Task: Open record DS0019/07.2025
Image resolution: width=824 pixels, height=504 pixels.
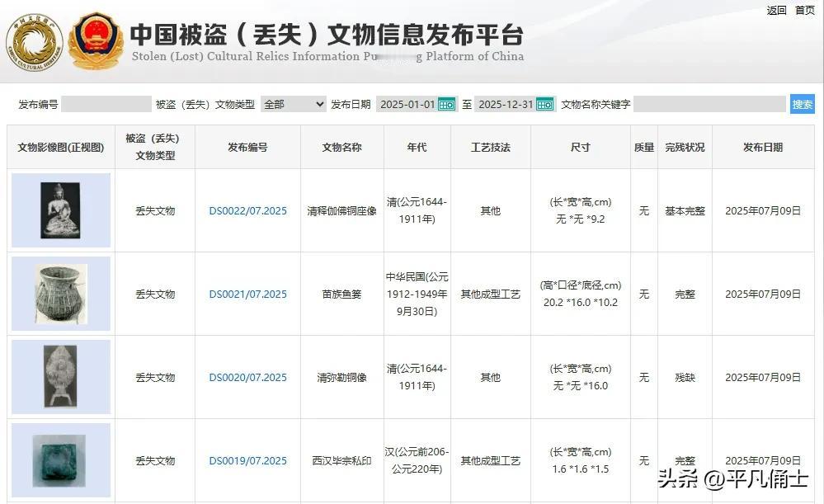Action: tap(247, 460)
